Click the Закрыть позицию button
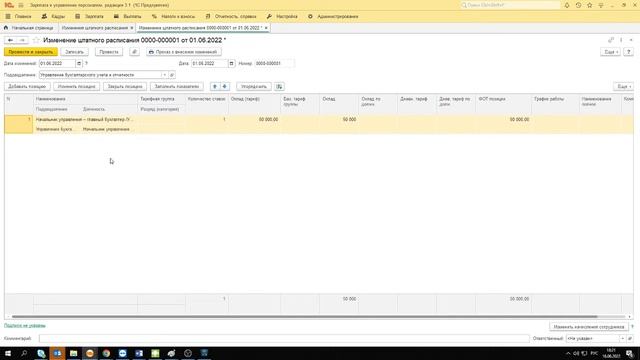Viewport: 640px width, 360px height. (x=125, y=87)
